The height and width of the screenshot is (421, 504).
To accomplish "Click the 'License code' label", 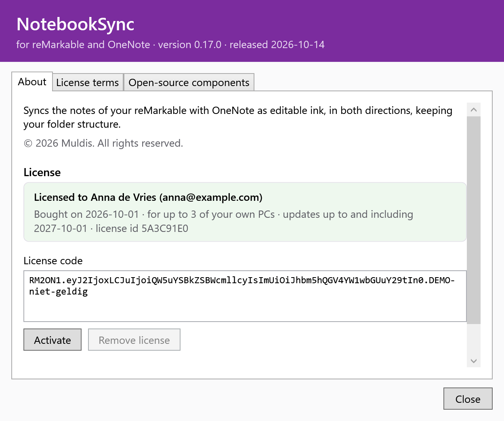I will tap(53, 261).
